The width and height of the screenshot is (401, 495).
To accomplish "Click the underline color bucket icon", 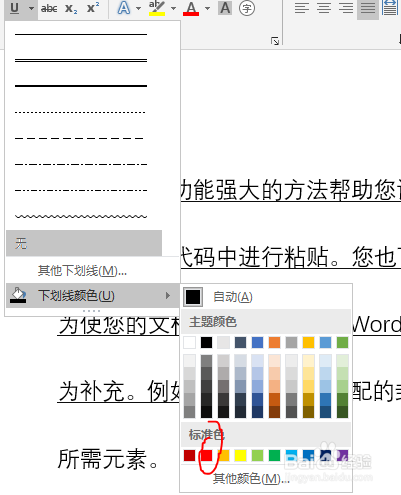I will click(18, 295).
